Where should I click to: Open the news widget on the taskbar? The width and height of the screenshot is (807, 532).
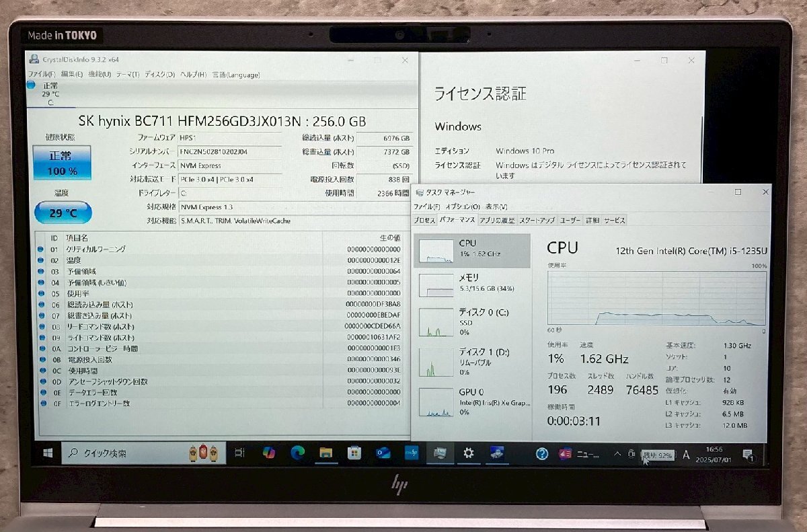(579, 454)
